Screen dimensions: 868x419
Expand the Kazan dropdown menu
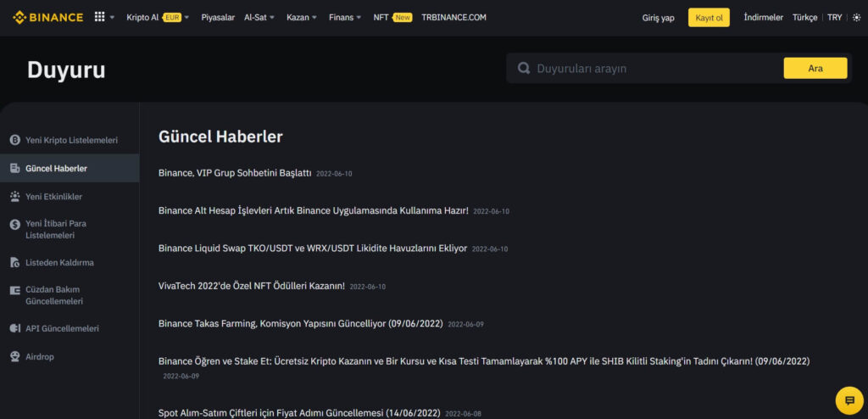point(302,18)
